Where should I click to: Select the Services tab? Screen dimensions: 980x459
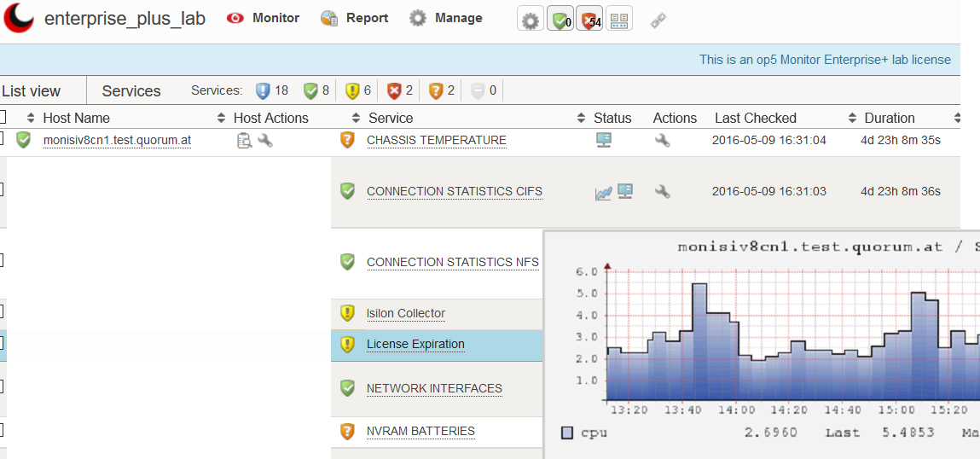coord(131,90)
